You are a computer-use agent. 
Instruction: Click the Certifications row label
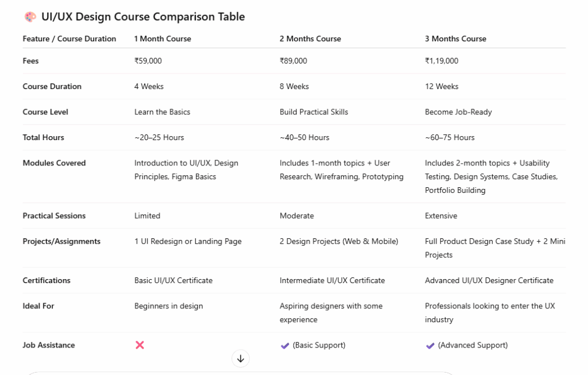[47, 281]
